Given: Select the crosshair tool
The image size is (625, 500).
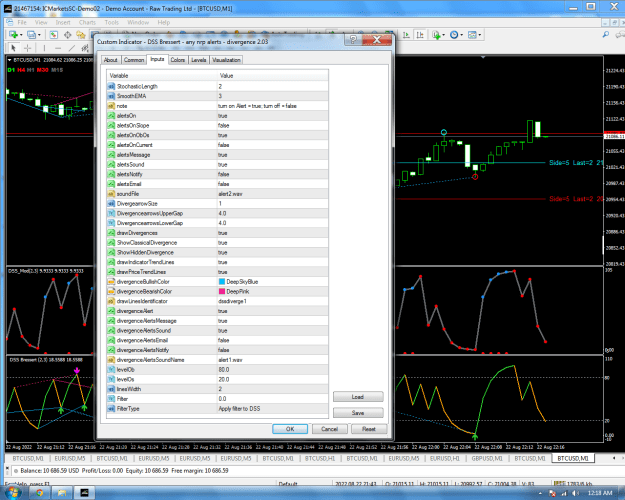Looking at the screenshot, I should click(x=28, y=48).
